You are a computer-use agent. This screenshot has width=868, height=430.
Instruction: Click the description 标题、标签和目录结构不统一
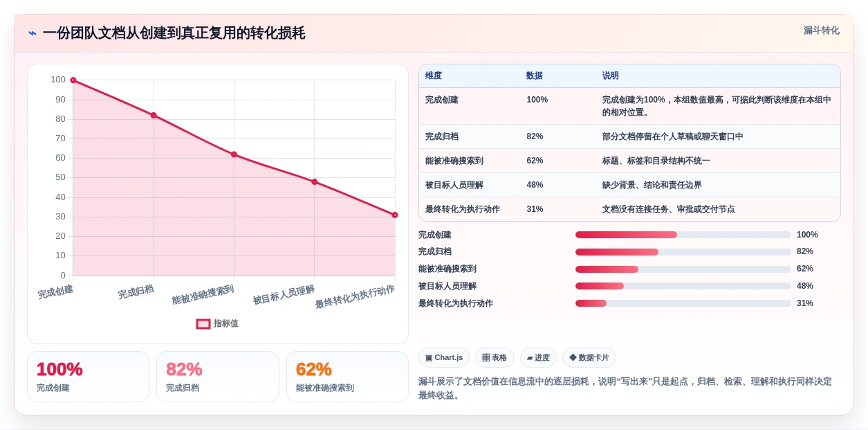pyautogui.click(x=656, y=161)
